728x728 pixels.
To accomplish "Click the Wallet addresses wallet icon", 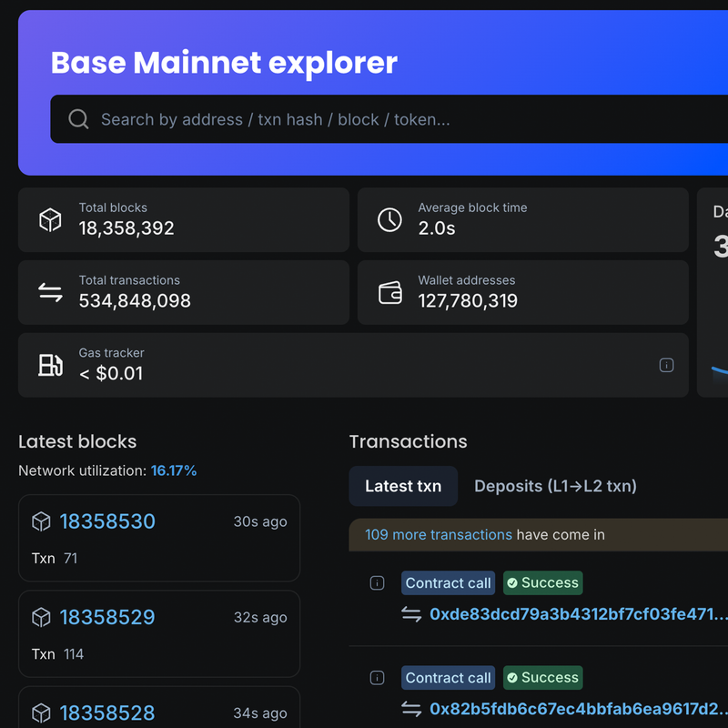I will tap(390, 292).
